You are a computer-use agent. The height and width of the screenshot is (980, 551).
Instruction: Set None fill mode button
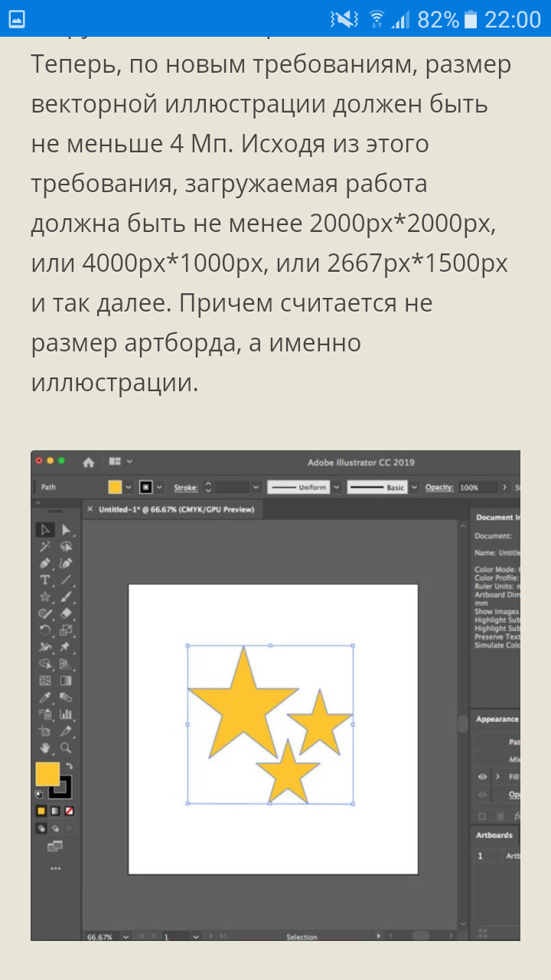coord(70,811)
